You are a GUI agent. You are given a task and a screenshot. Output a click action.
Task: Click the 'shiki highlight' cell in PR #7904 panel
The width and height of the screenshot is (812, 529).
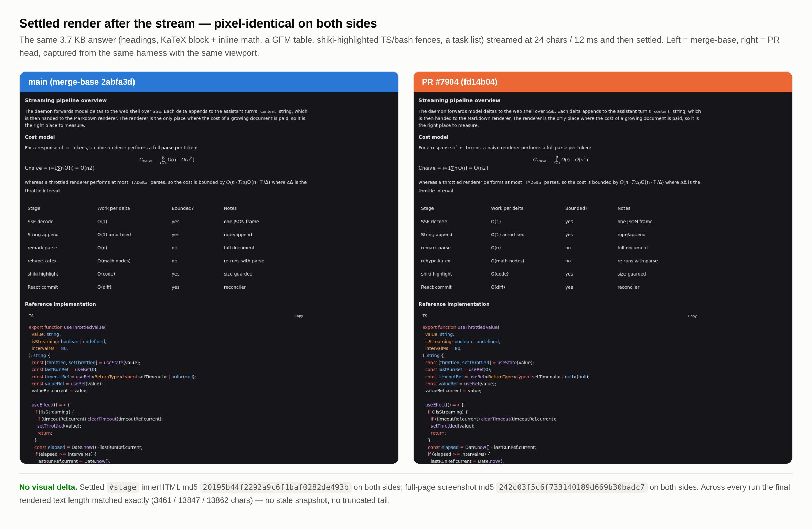click(x=437, y=274)
